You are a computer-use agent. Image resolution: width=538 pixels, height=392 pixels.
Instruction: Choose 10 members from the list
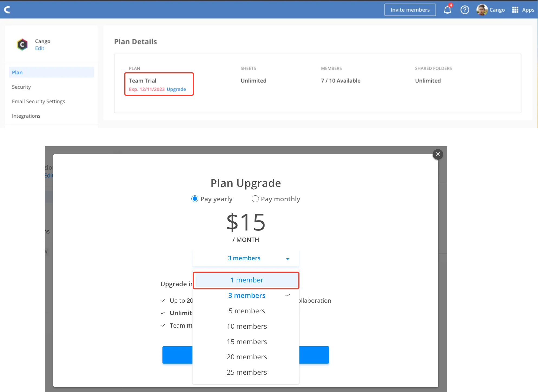(x=247, y=326)
